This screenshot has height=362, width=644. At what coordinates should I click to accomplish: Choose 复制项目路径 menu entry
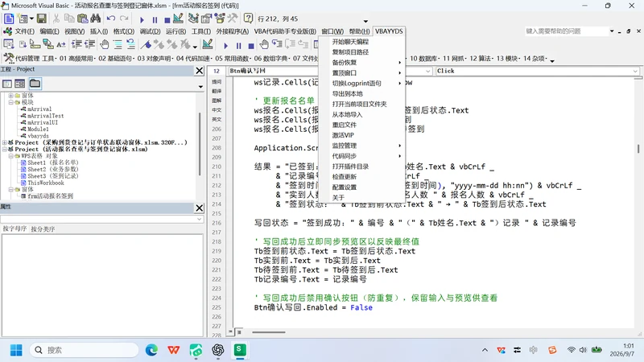coord(350,52)
